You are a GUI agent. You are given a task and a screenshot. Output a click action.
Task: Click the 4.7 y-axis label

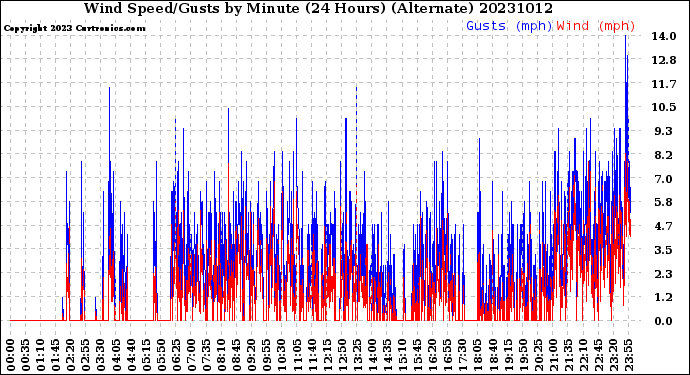click(664, 226)
